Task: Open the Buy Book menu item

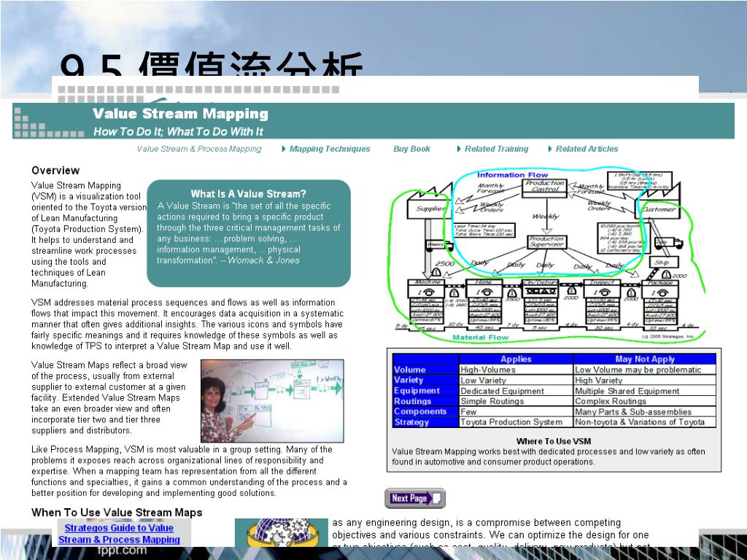Action: pos(411,149)
